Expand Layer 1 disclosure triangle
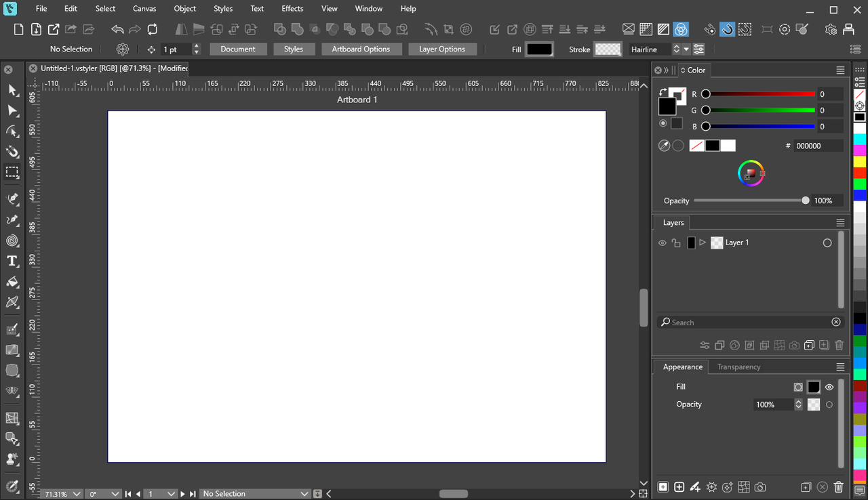The height and width of the screenshot is (500, 868). 703,243
